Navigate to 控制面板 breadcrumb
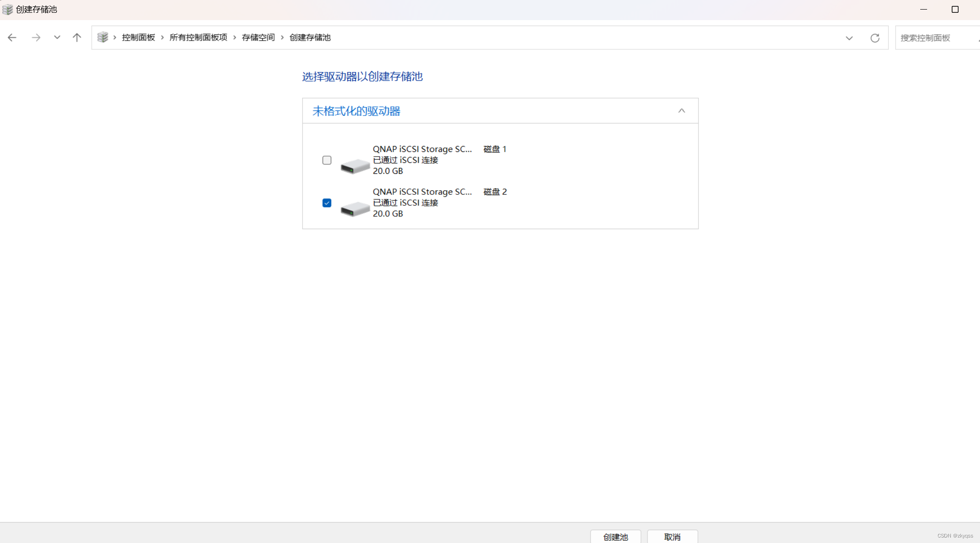 point(138,37)
